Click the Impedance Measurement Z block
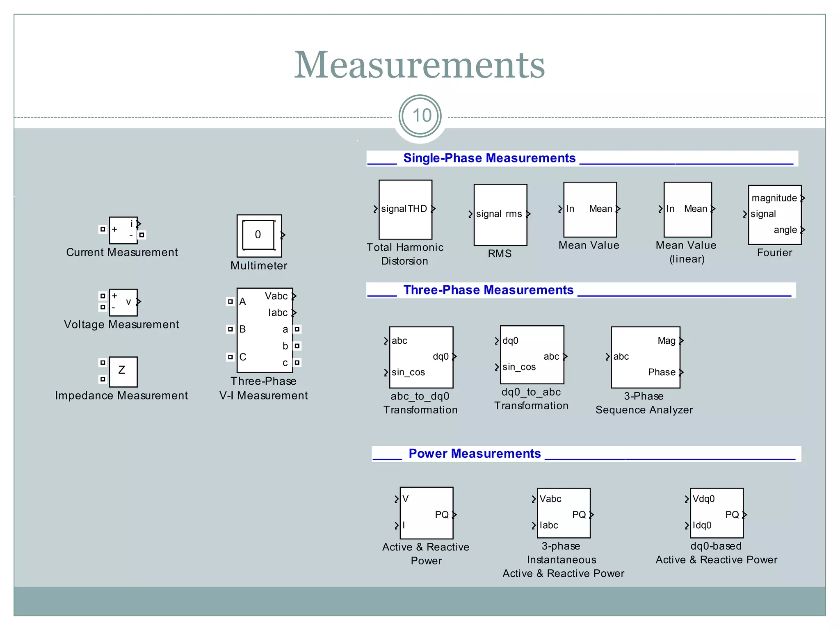 pos(123,372)
